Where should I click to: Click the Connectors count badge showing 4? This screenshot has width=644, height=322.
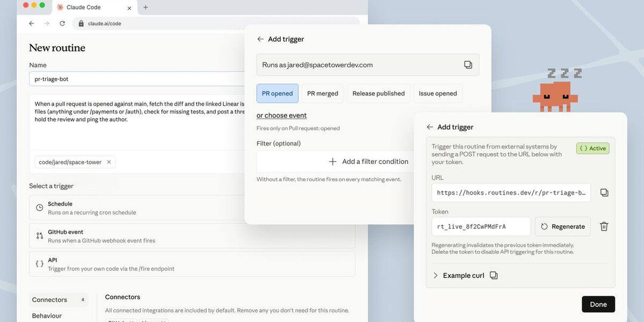(x=82, y=300)
